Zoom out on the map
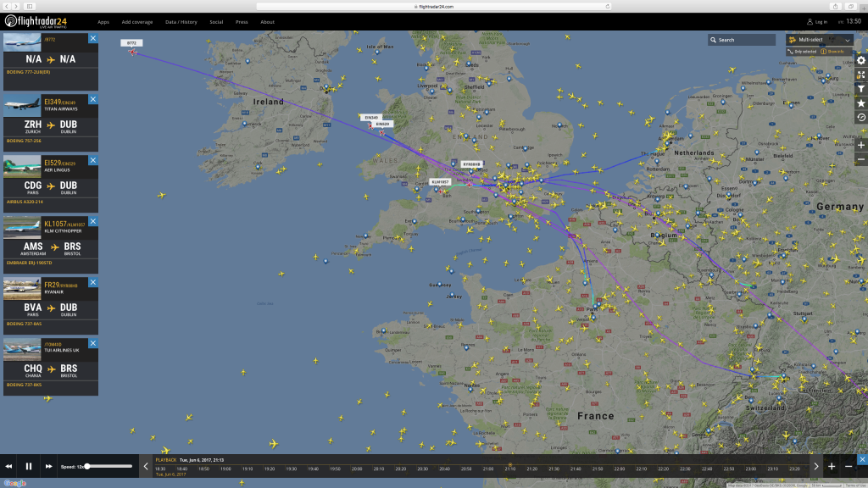This screenshot has width=868, height=488. (x=861, y=159)
